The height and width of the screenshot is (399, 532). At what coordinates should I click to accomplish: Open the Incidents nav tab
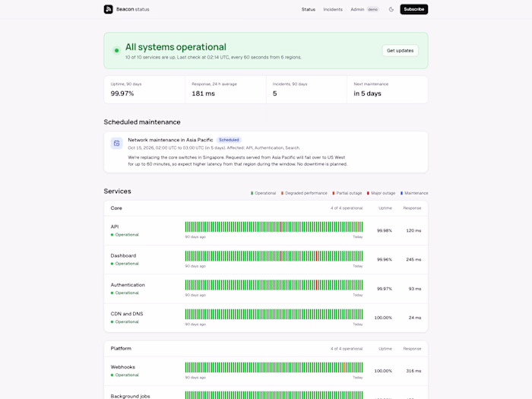point(333,9)
